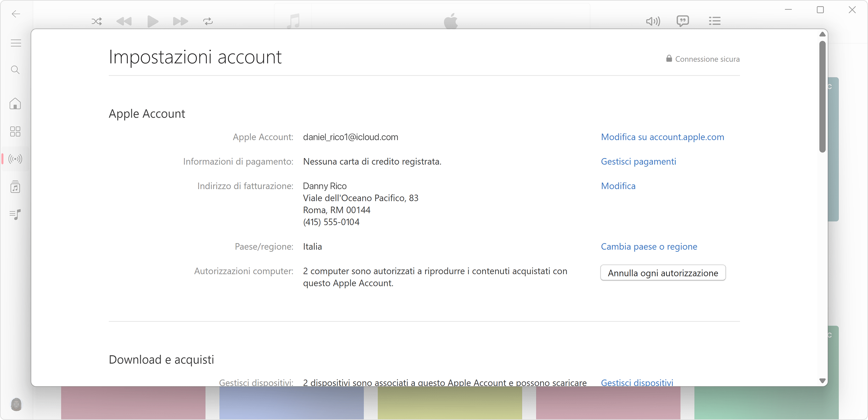Click the vertical scrollbar thumb
The width and height of the screenshot is (868, 420).
coord(823,97)
